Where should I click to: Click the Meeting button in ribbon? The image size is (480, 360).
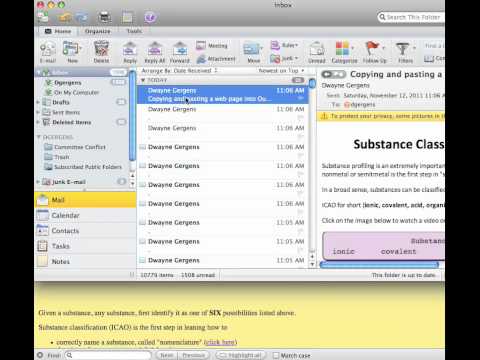click(212, 45)
